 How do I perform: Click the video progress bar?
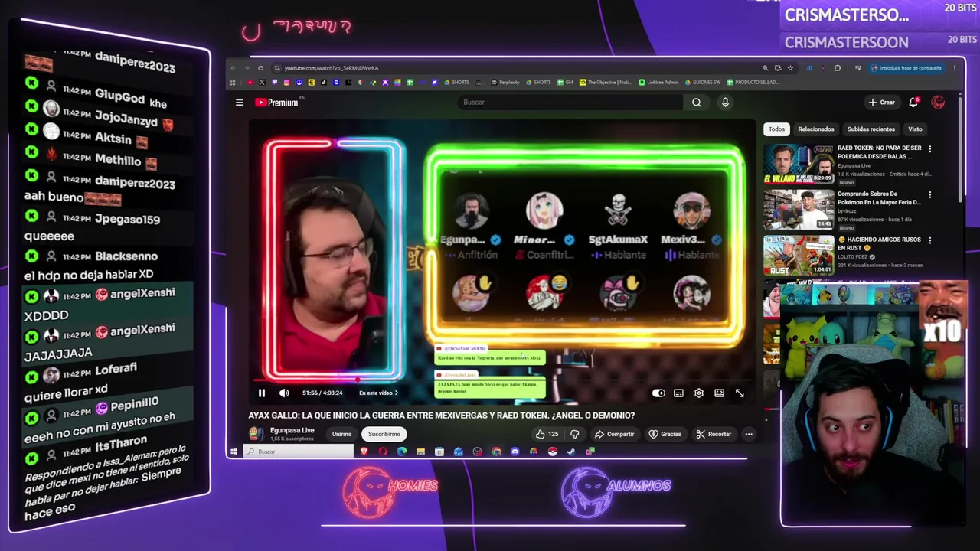(502, 380)
